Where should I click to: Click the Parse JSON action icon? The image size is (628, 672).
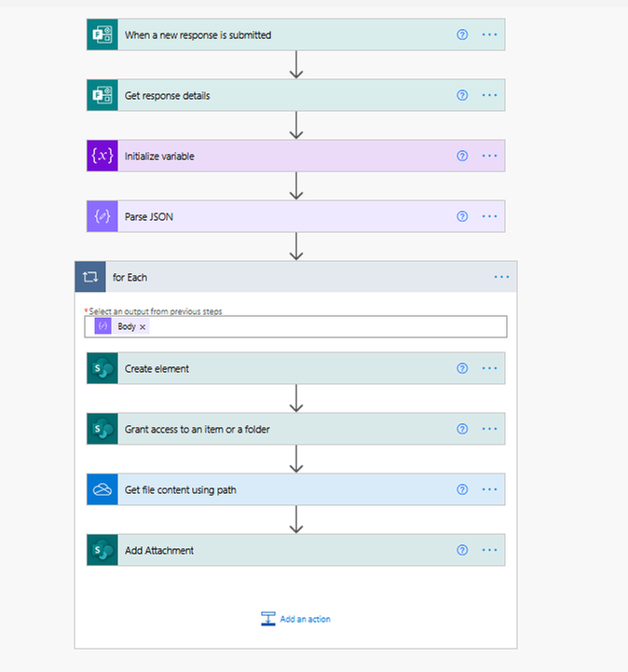tap(102, 216)
